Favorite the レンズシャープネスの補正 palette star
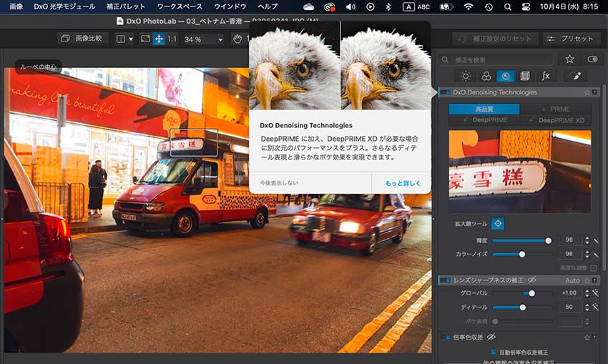 587,280
